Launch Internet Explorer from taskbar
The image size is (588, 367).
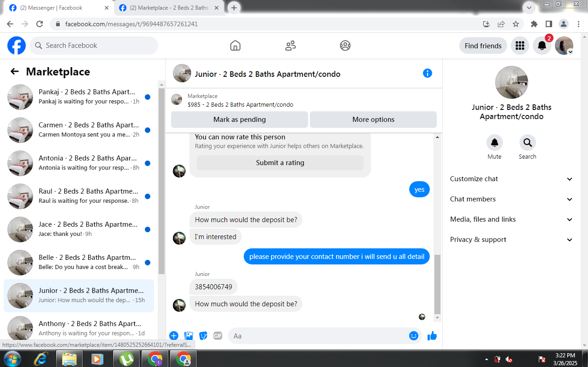[x=40, y=359]
